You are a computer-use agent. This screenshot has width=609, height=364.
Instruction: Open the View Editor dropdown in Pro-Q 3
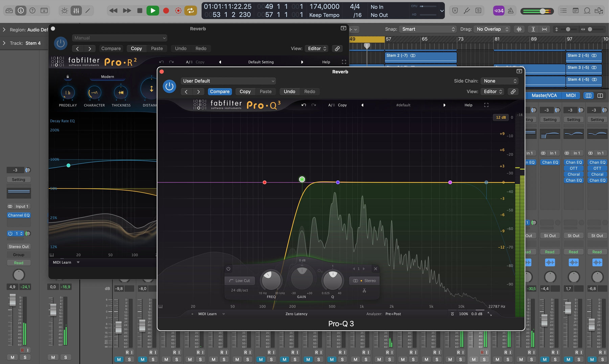(493, 92)
